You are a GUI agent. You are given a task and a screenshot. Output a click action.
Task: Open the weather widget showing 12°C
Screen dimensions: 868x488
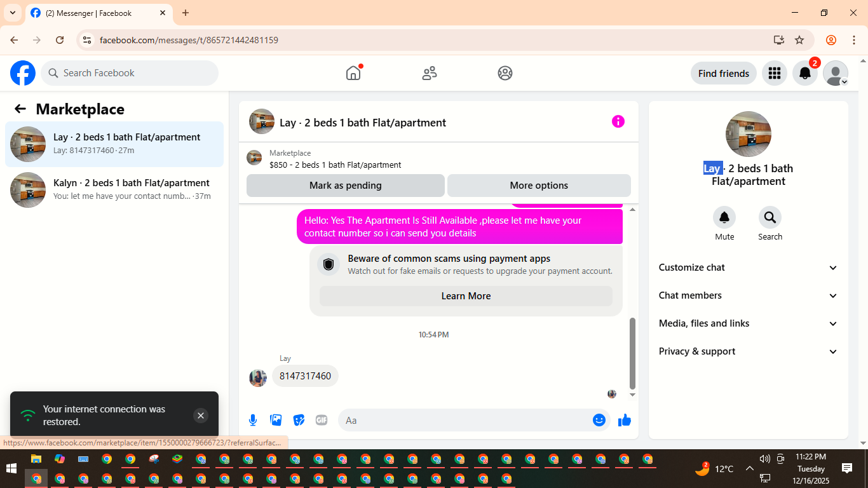[x=715, y=469]
